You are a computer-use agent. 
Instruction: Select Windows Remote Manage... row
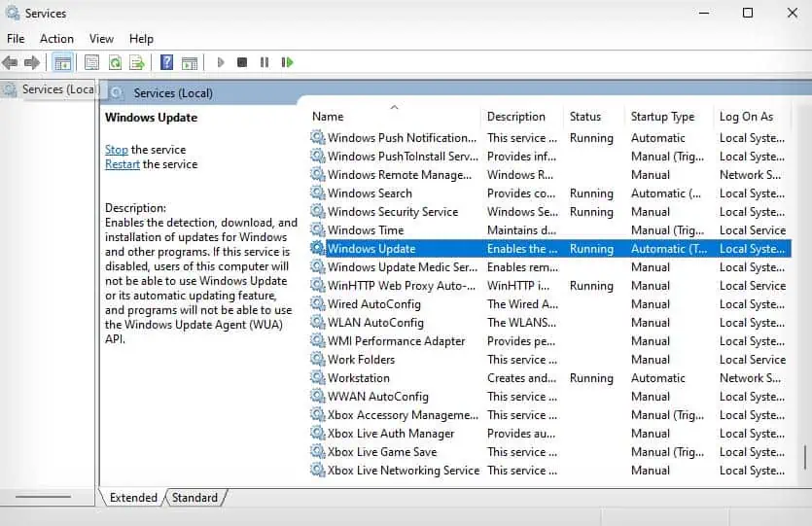(x=550, y=174)
